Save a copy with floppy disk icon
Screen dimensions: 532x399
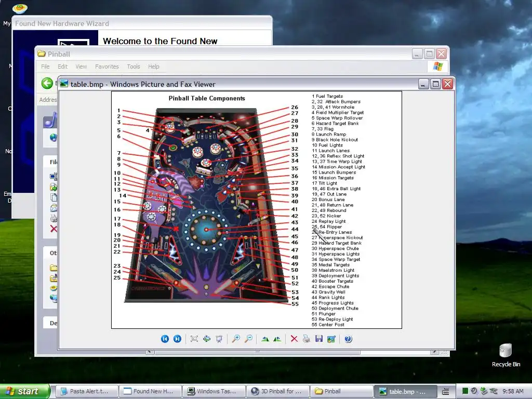(319, 339)
